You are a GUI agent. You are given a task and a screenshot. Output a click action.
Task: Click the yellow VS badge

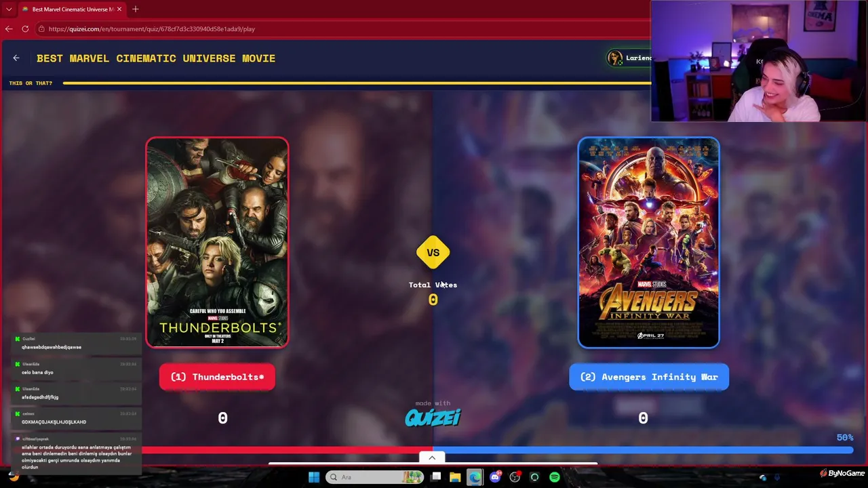pos(433,253)
